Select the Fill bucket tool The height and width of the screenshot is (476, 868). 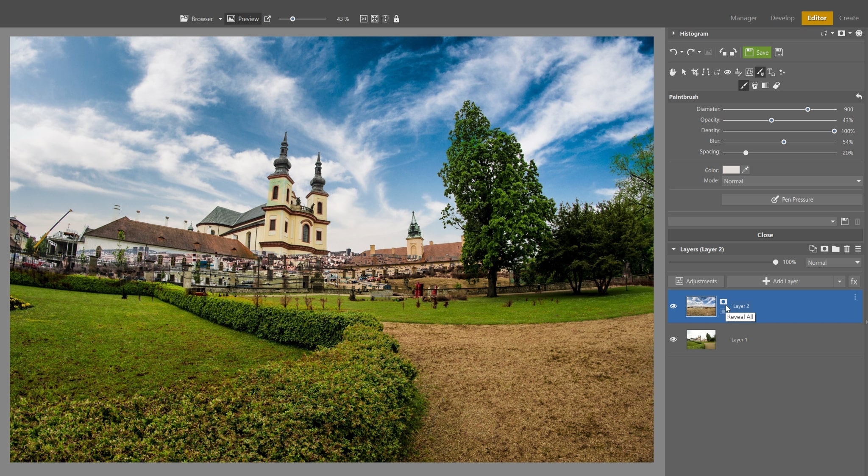755,86
